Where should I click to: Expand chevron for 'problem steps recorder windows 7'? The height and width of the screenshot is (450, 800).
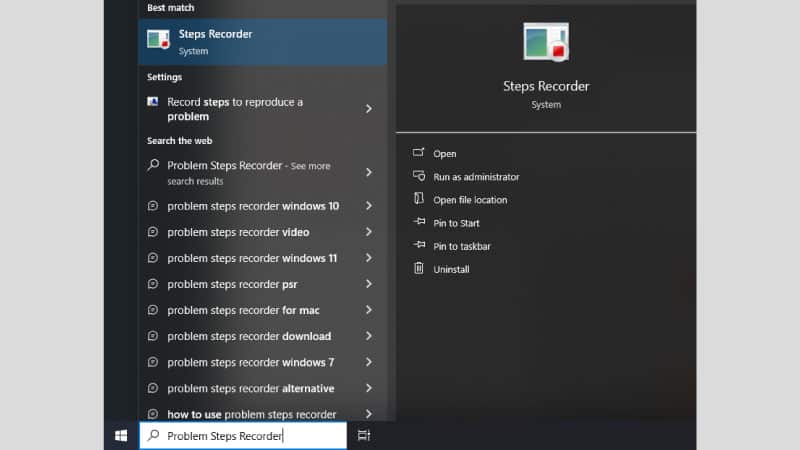point(368,362)
